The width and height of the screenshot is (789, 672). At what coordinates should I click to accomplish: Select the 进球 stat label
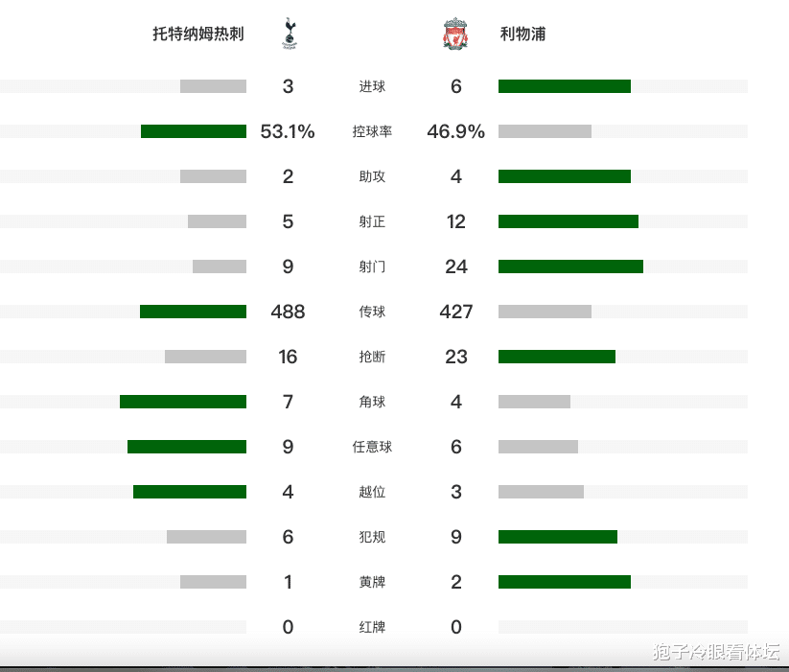click(372, 86)
